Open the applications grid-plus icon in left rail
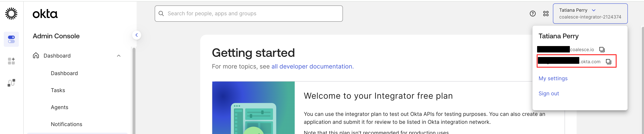644x134 pixels. coord(11,61)
